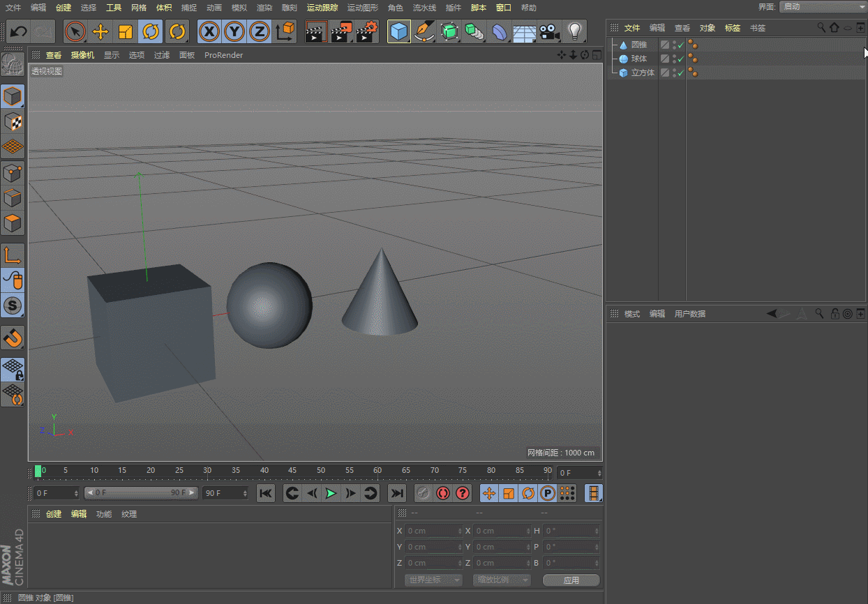Play animation forward with green arrow

click(x=331, y=494)
